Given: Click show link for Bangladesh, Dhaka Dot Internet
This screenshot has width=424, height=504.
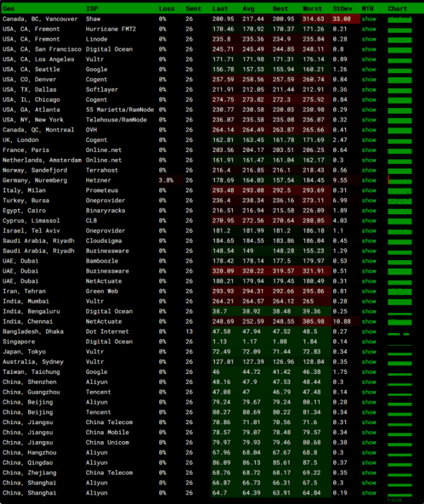Looking at the screenshot, I should point(369,332).
